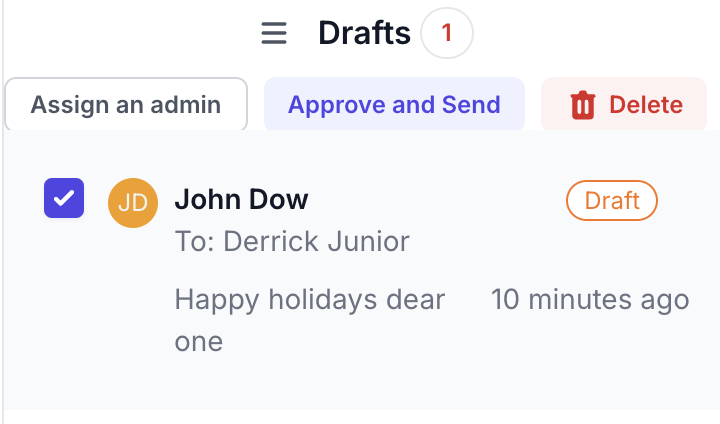Uncheck the John Dow draft checkbox
This screenshot has height=424, width=720.
point(64,198)
